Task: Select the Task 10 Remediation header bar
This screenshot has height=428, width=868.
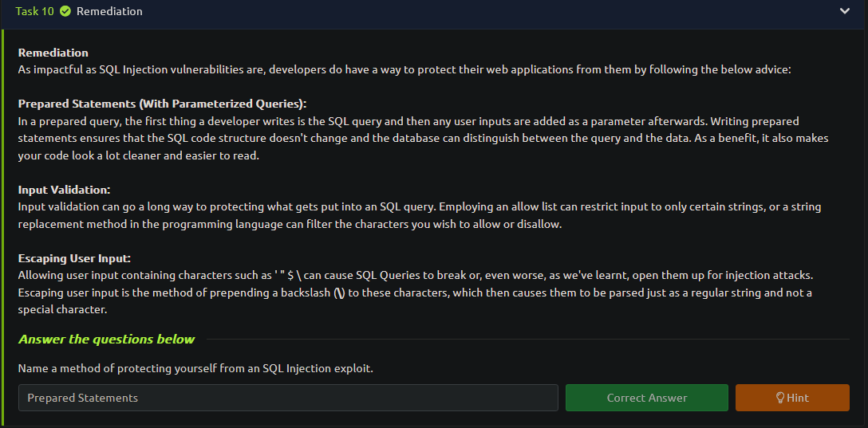Action: point(434,12)
